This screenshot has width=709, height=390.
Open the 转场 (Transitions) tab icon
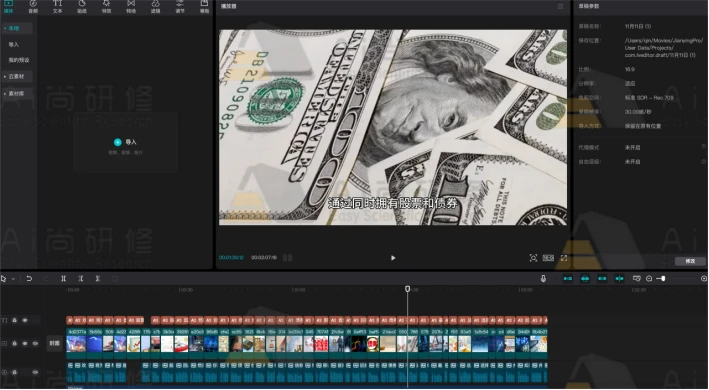131,5
